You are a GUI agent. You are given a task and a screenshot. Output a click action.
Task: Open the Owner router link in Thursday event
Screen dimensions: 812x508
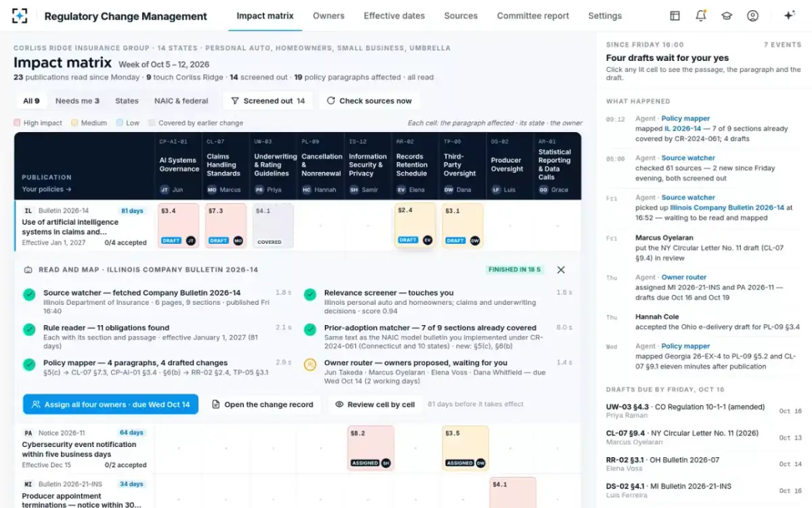click(683, 277)
